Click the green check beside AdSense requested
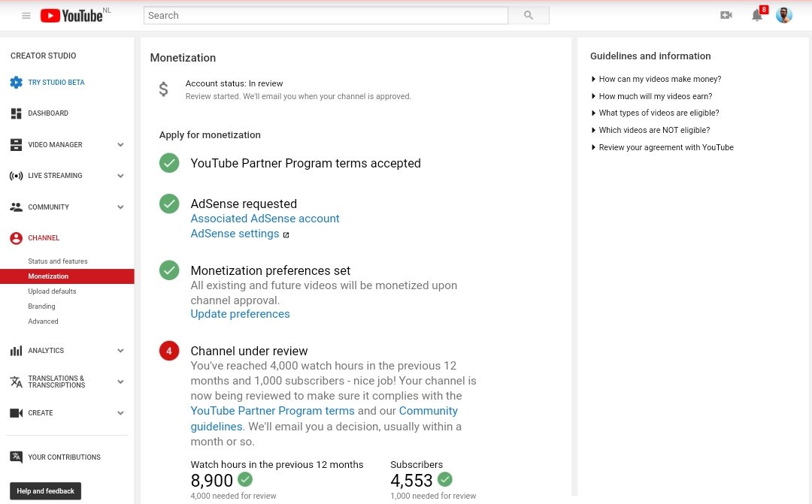This screenshot has height=504, width=812. (x=169, y=204)
